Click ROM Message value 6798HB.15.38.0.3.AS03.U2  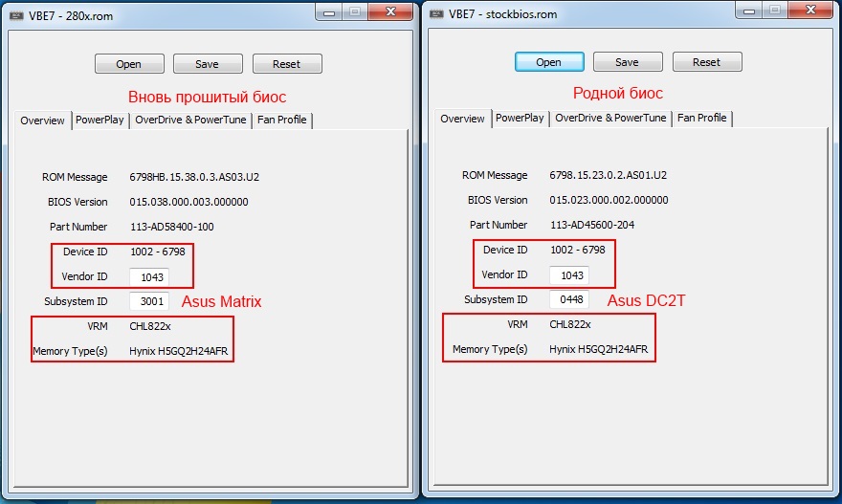click(x=194, y=177)
